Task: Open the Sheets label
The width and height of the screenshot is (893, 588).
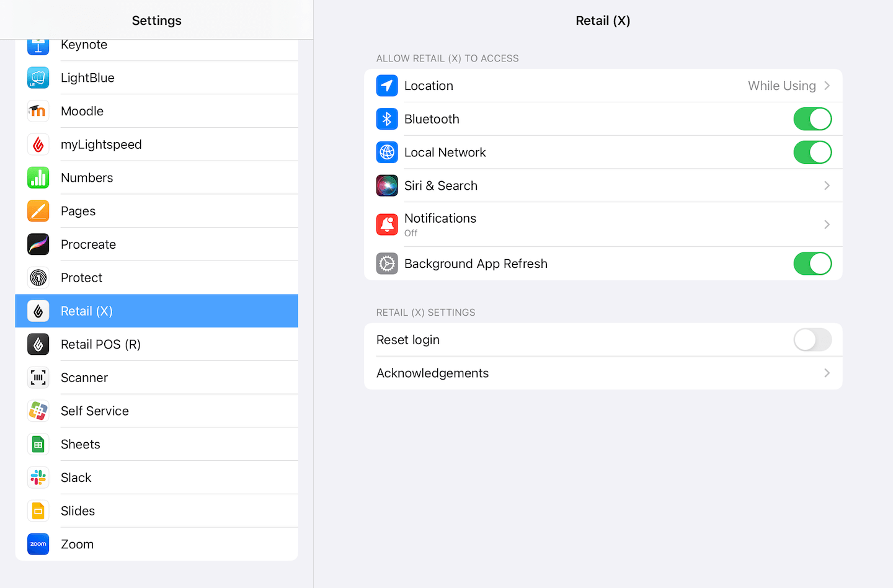Action: tap(81, 444)
